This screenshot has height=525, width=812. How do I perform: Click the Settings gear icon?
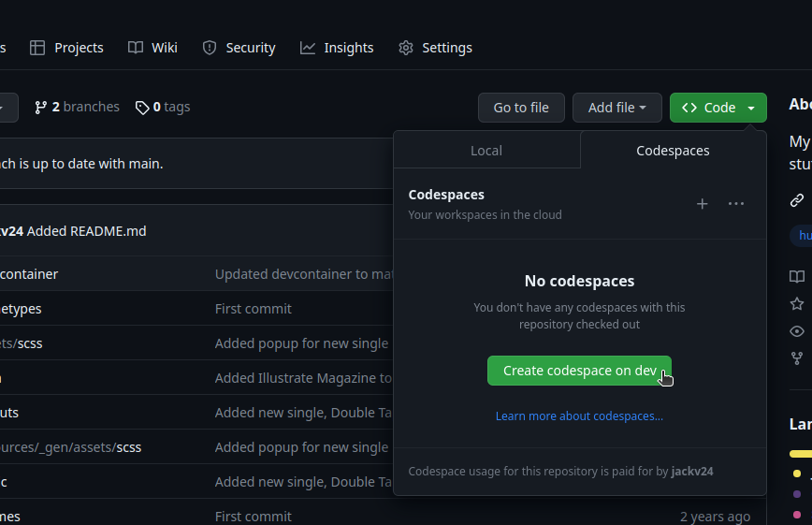tap(406, 48)
